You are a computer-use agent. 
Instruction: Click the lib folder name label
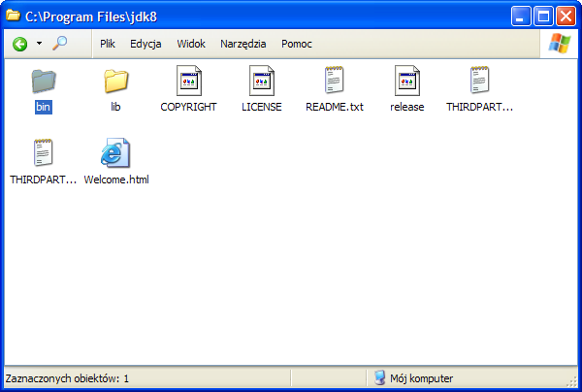(115, 107)
